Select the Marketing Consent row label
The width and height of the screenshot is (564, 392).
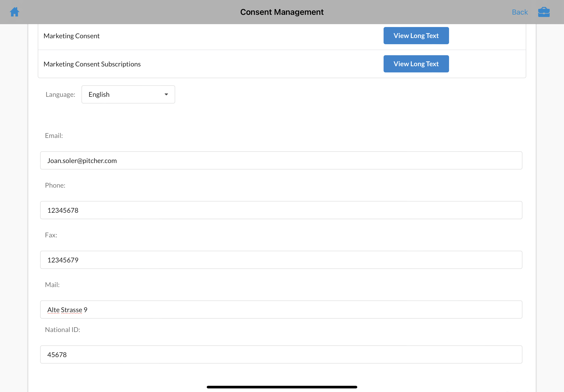71,36
